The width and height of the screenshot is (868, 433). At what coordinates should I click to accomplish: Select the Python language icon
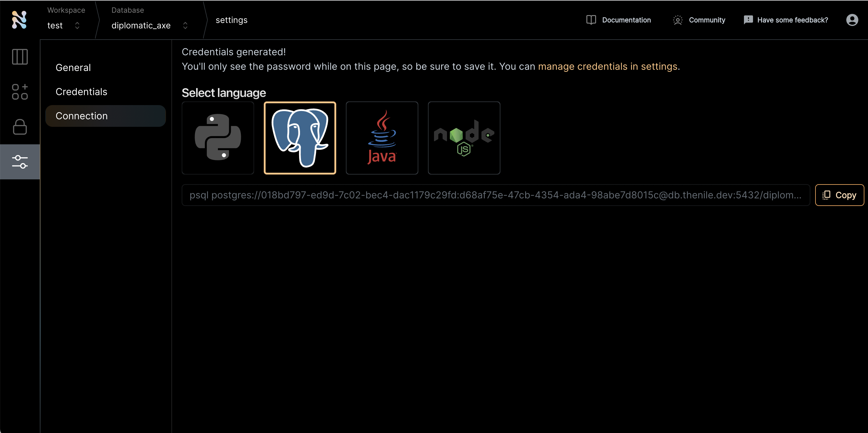pos(218,138)
